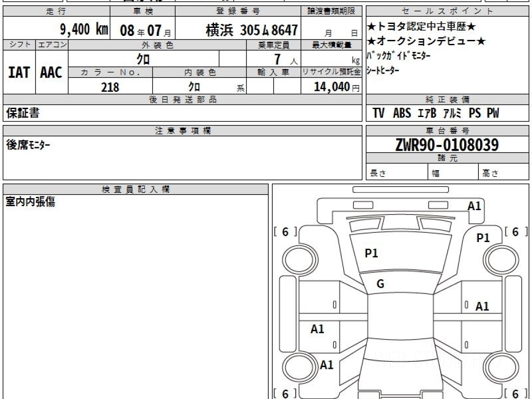532x399 pixels.
Task: Click the カラーNo. header
Action: pyautogui.click(x=110, y=72)
